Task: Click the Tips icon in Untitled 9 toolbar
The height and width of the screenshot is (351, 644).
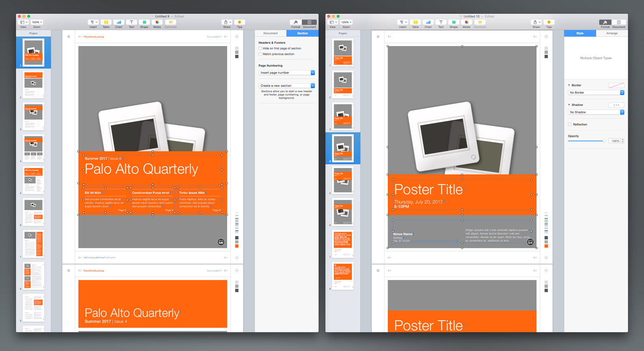Action: pyautogui.click(x=239, y=22)
